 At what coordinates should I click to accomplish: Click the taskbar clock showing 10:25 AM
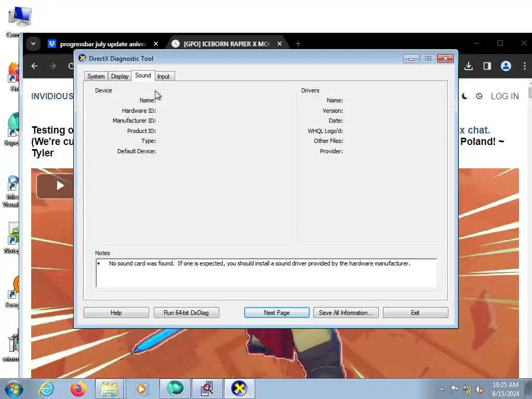click(x=505, y=389)
